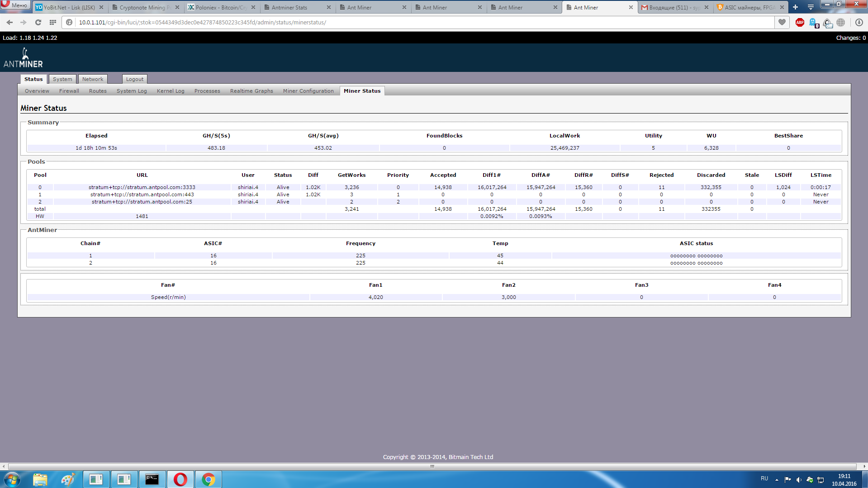868x488 pixels.
Task: Open the tab list menu dropdown
Action: pyautogui.click(x=811, y=7)
